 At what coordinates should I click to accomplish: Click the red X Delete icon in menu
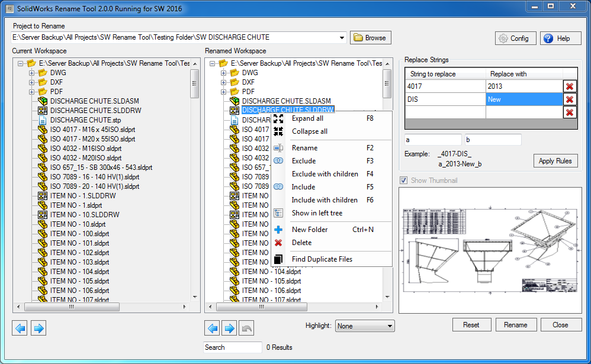[x=278, y=243]
